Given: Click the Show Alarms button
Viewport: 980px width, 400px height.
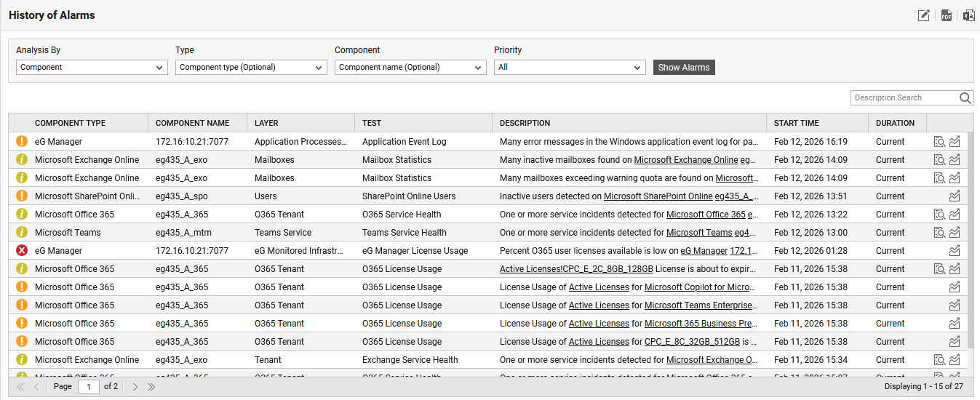Looking at the screenshot, I should tap(684, 68).
